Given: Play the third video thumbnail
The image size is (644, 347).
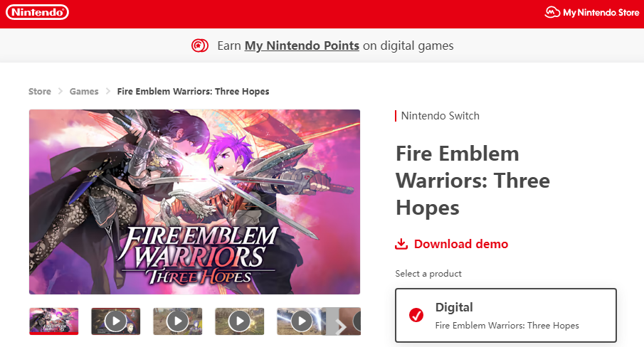Looking at the screenshot, I should click(239, 321).
